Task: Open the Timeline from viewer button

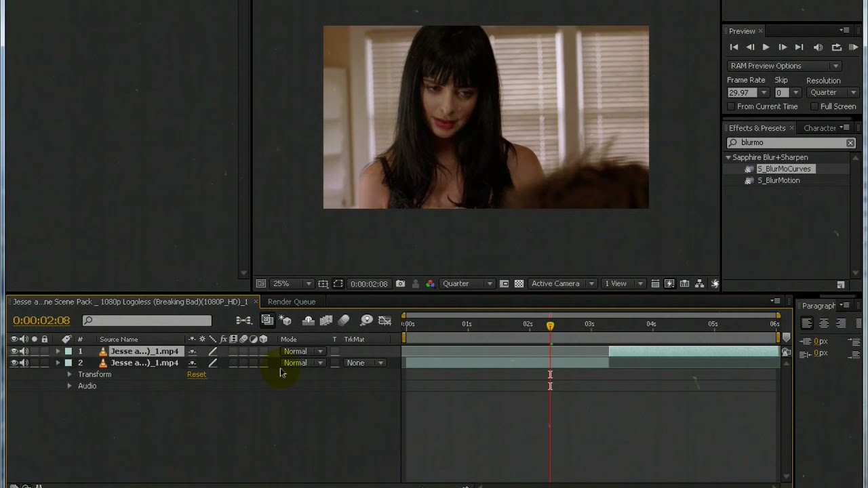Action: (x=684, y=284)
